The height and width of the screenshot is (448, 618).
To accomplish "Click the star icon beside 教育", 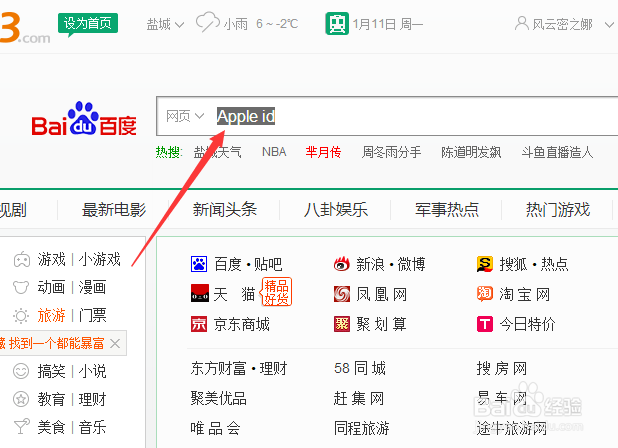I will (21, 399).
